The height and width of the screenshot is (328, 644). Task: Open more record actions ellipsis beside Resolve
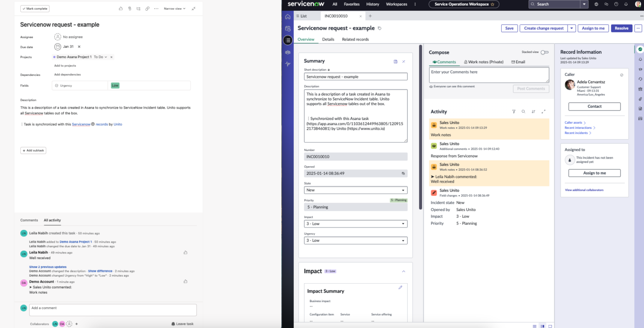pos(638,28)
